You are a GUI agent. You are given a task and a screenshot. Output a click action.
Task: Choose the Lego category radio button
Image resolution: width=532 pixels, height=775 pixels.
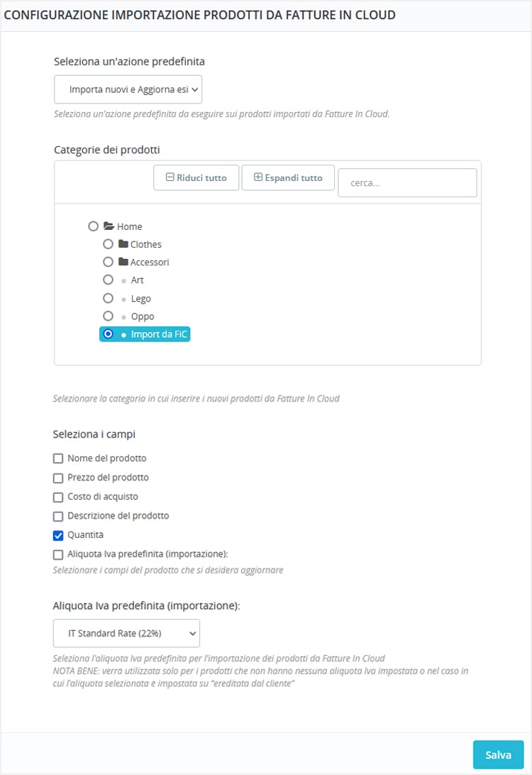tap(108, 299)
